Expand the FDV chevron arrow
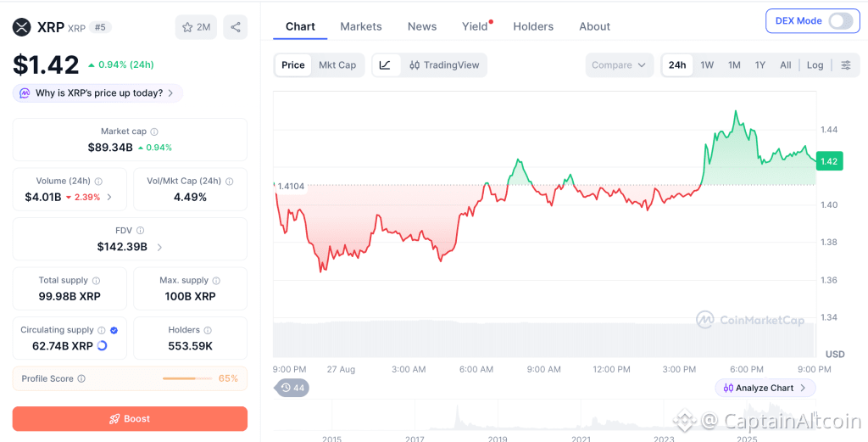 (159, 247)
